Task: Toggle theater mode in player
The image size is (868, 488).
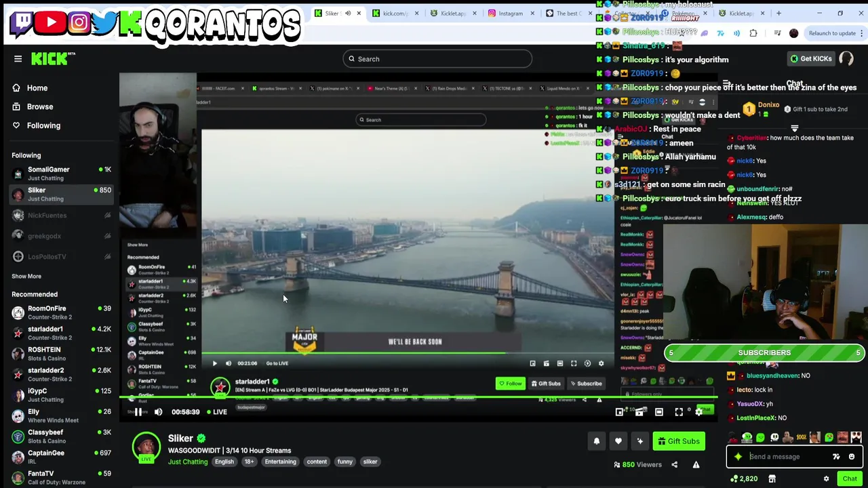Action: tap(658, 411)
